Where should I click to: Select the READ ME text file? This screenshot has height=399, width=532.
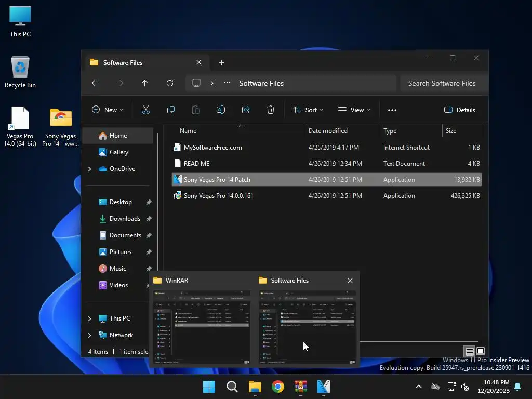326,164
